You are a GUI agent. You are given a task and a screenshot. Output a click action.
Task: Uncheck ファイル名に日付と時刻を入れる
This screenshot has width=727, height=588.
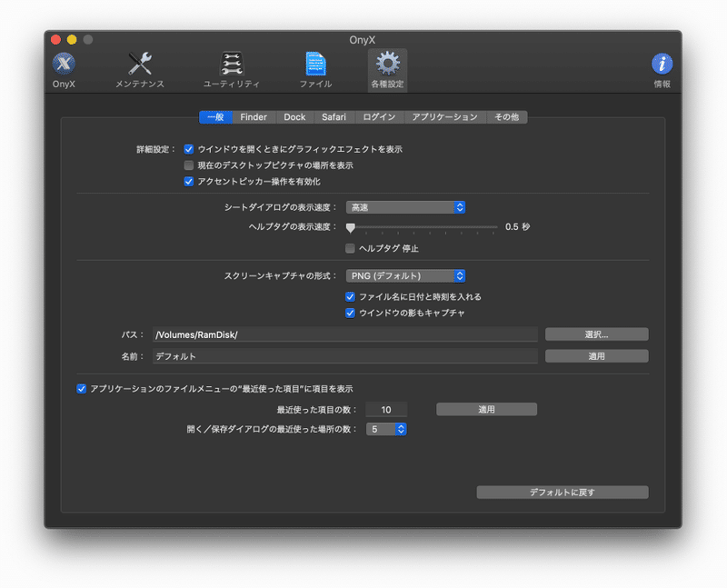tap(350, 297)
